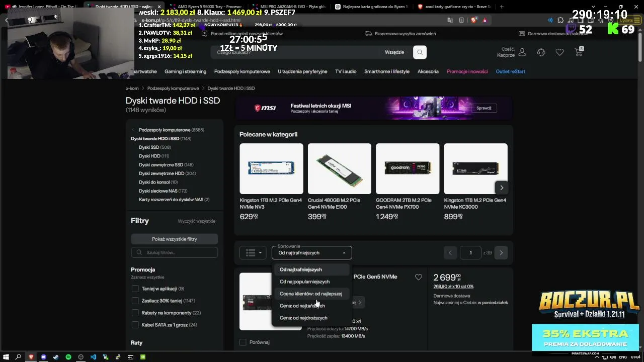Tick the 'Zasilacz 30% taniej' checkbox

click(135, 301)
